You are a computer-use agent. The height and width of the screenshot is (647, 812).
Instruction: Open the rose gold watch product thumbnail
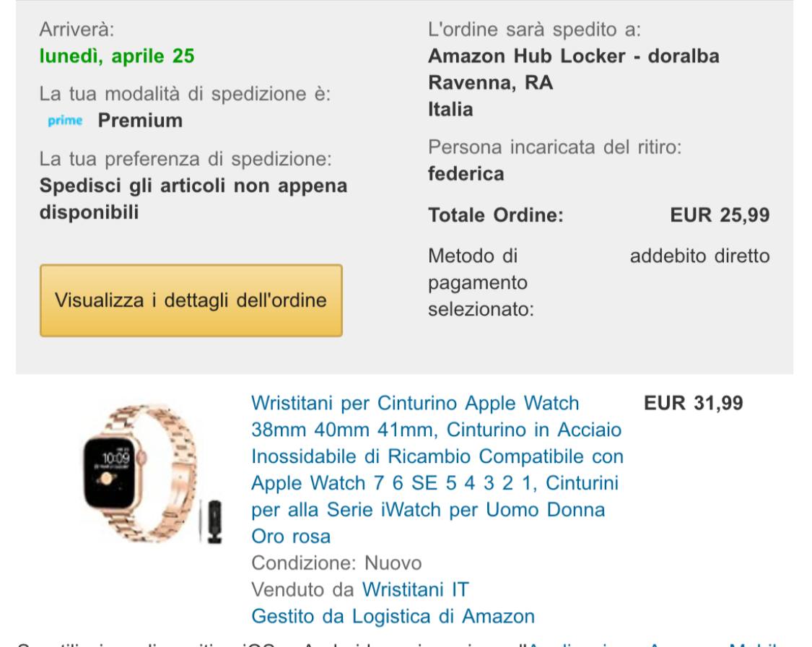[152, 474]
